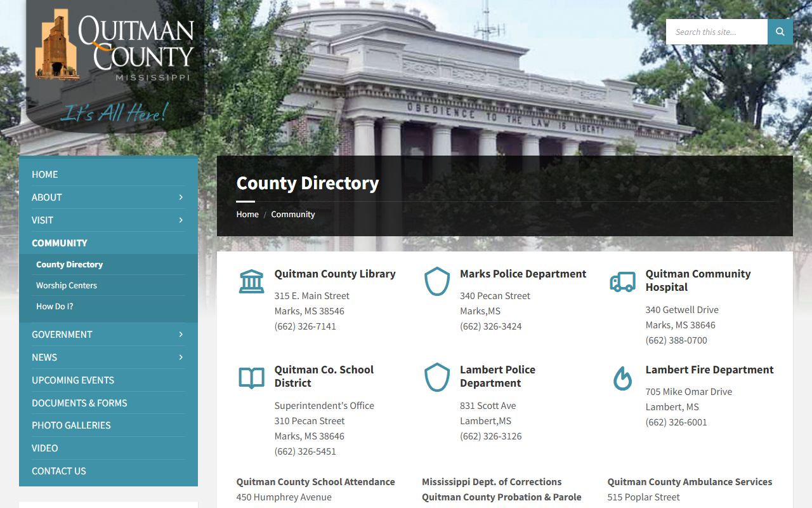
Task: Click the Lambert Fire Department flame icon
Action: [622, 378]
